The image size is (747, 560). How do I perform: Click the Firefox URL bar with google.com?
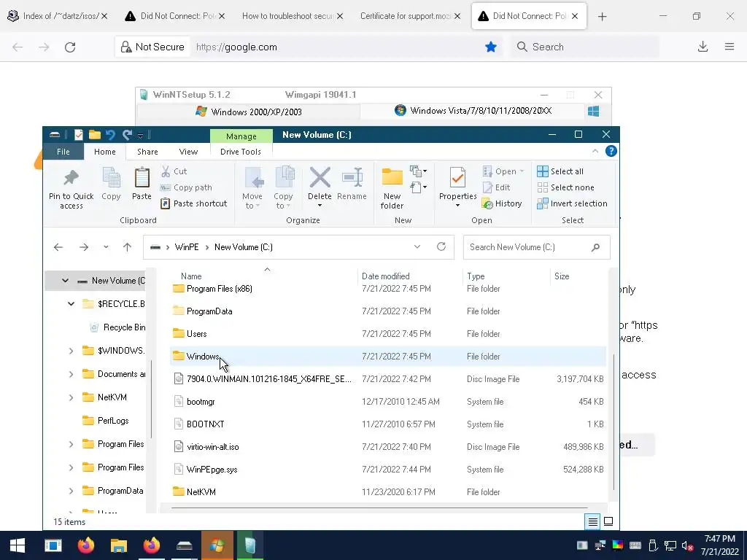[333, 47]
